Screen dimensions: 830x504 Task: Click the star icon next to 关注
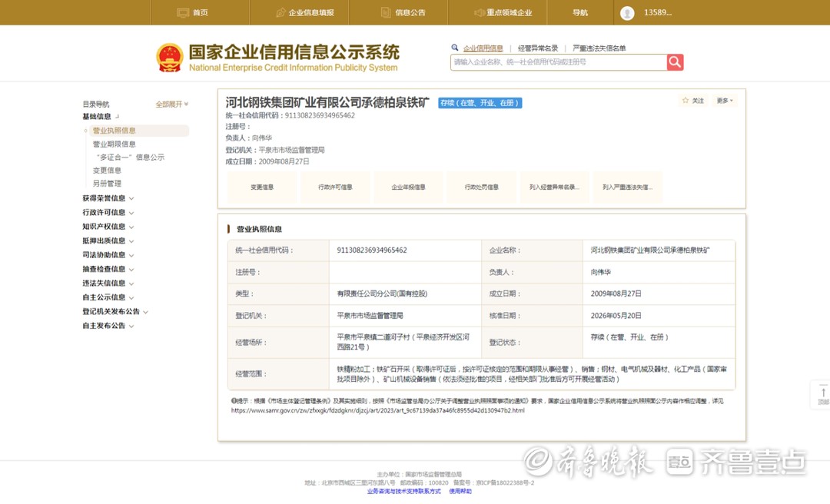pyautogui.click(x=686, y=100)
